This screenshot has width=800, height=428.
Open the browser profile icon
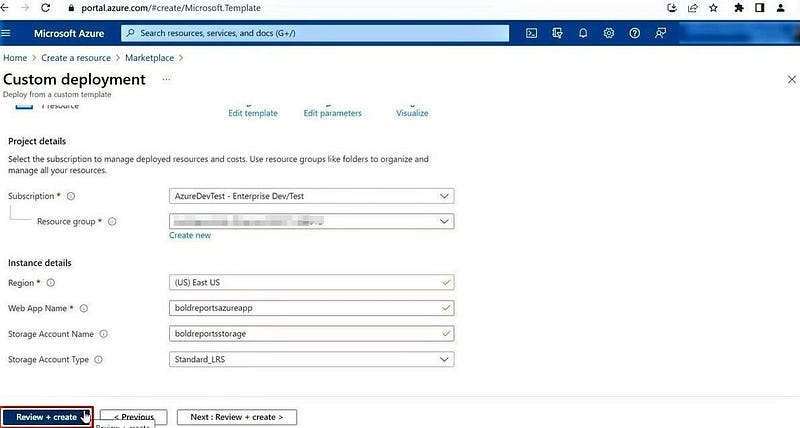click(x=781, y=8)
